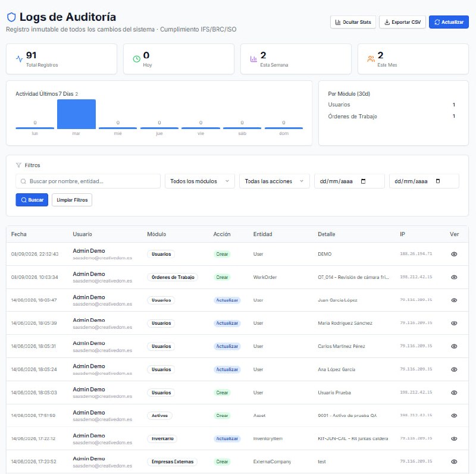476x474 pixels.
Task: Click the Empresas Externas module badge
Action: click(x=173, y=462)
